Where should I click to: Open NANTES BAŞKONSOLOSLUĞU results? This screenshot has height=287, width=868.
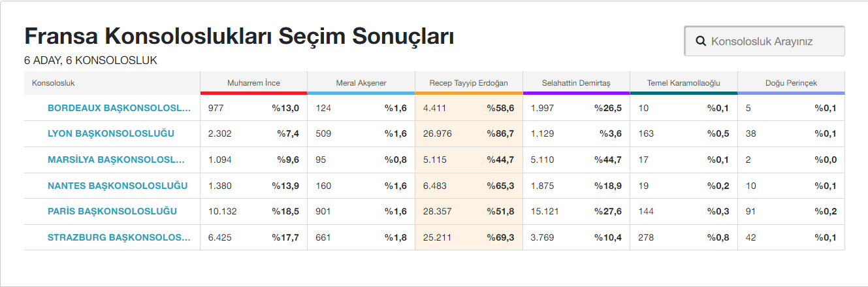pos(118,186)
